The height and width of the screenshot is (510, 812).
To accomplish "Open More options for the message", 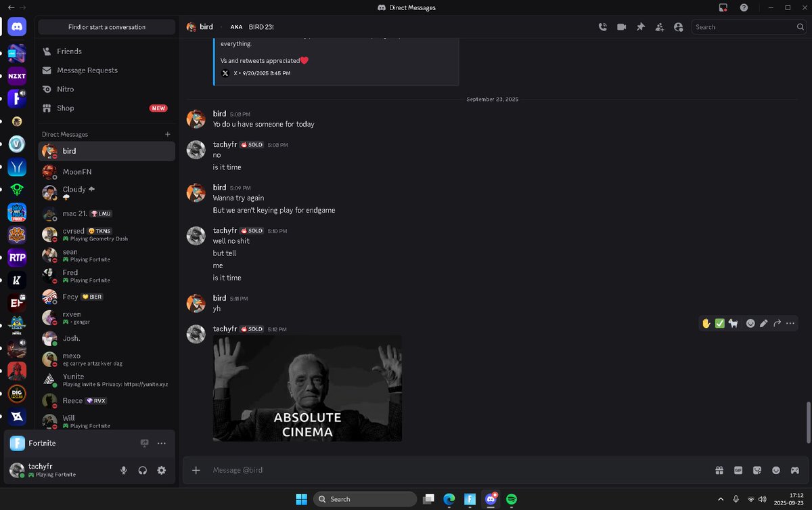I will [x=790, y=323].
